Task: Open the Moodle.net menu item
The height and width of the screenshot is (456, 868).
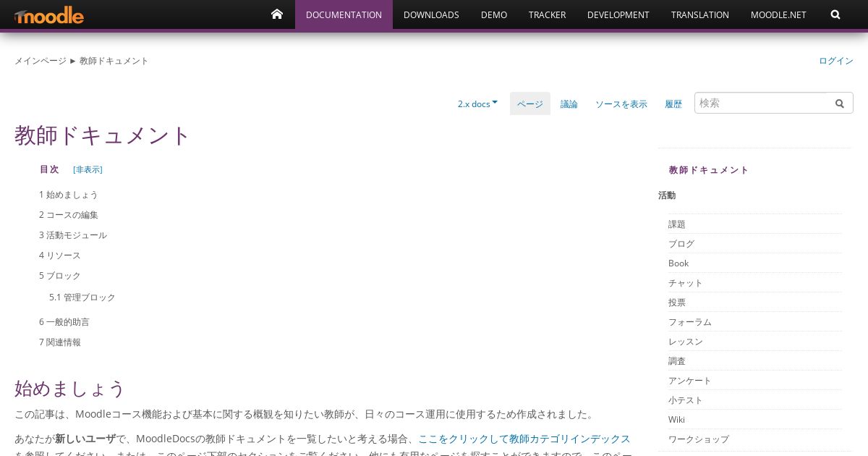Action: point(778,14)
